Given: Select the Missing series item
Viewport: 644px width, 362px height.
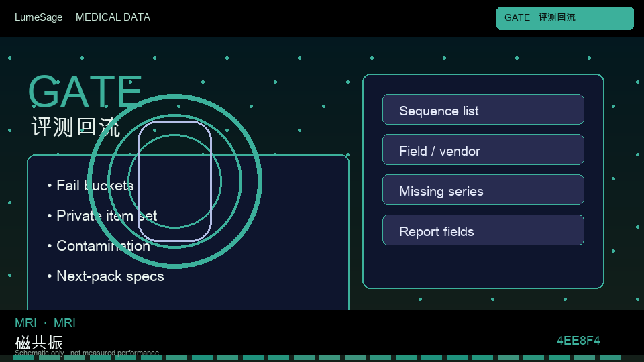Looking at the screenshot, I should (483, 190).
